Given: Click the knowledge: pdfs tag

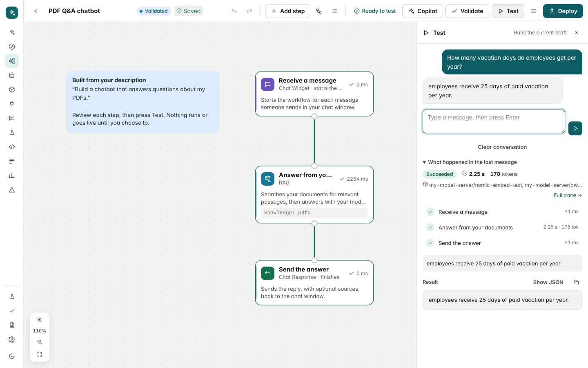Looking at the screenshot, I should pos(314,213).
